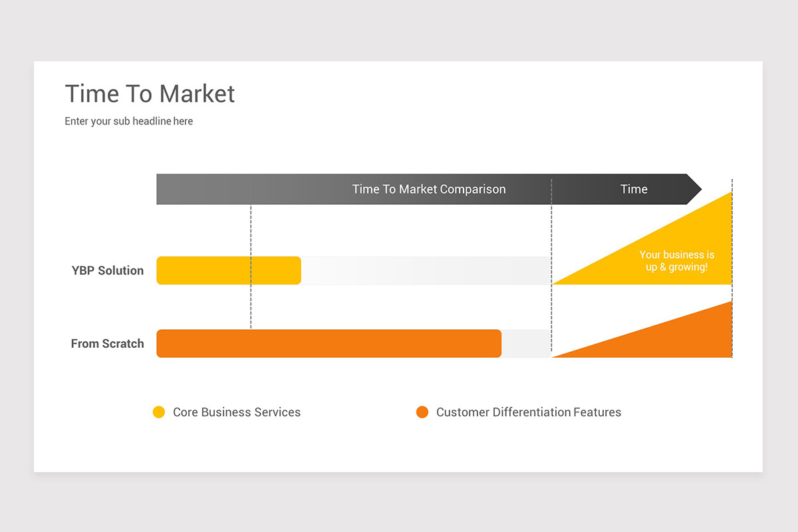Select the sub headline text placeholder
The height and width of the screenshot is (532, 798).
(x=129, y=121)
